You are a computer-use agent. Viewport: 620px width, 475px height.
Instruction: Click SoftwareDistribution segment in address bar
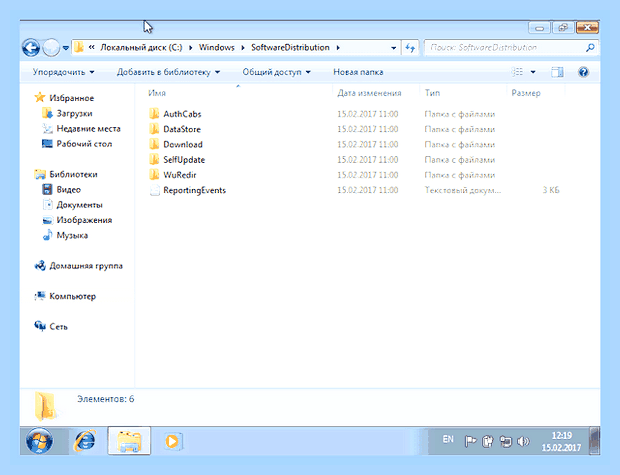coord(290,47)
